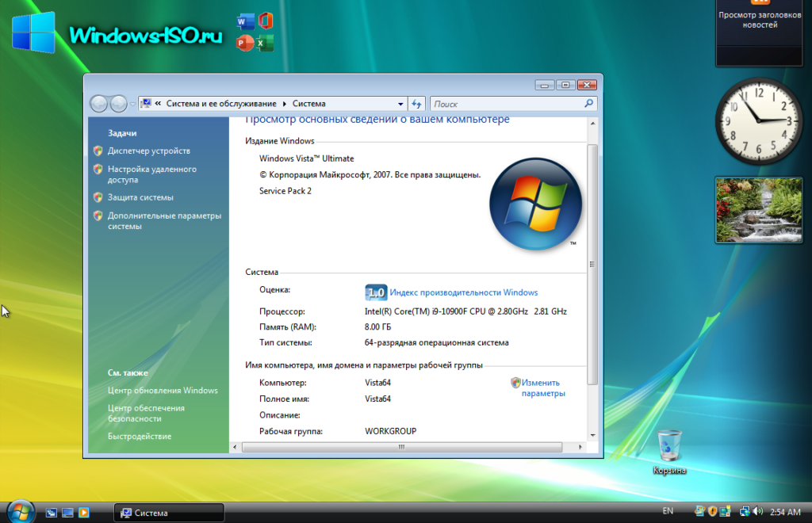
Task: Open Быстродействие link in See also
Action: coord(140,437)
